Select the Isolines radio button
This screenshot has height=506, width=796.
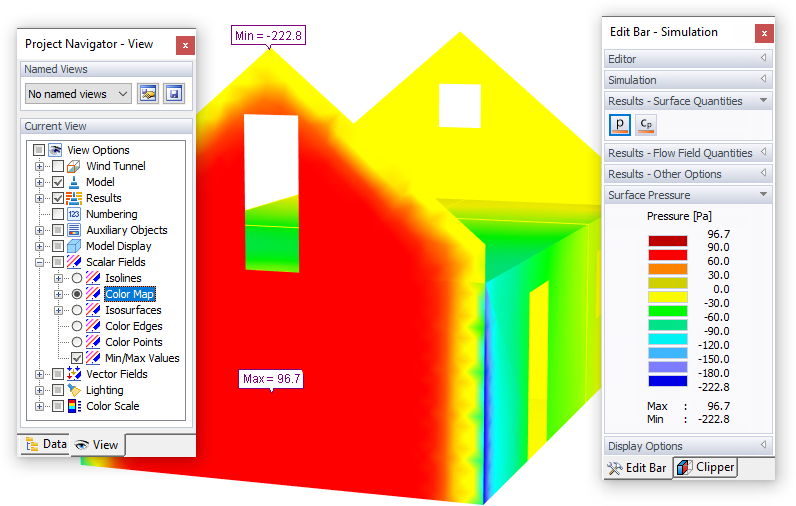tap(77, 278)
